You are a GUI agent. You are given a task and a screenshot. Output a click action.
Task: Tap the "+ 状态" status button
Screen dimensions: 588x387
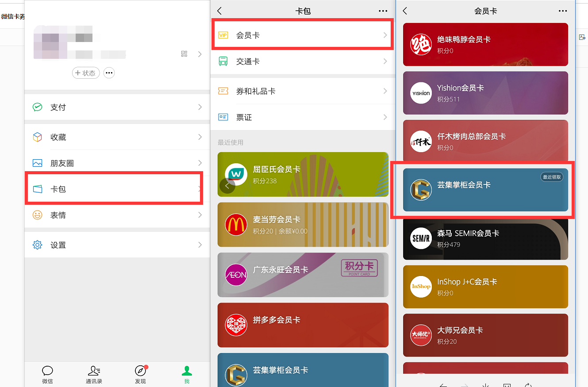86,73
